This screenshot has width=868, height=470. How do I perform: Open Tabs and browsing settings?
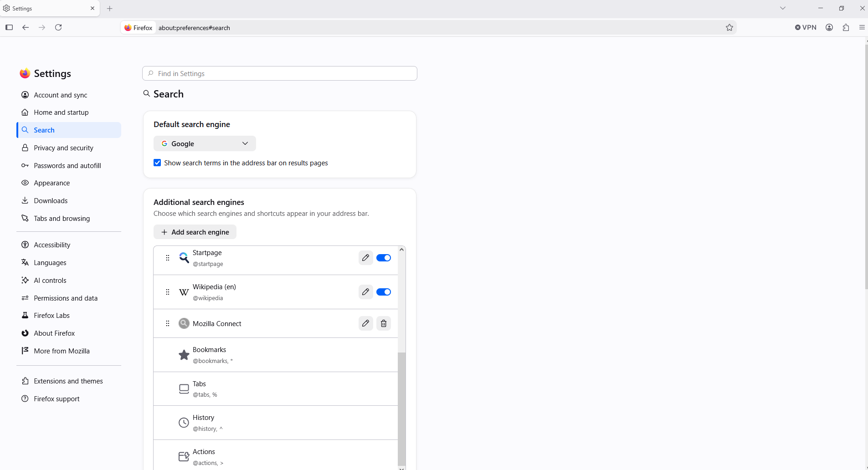[x=69, y=219]
